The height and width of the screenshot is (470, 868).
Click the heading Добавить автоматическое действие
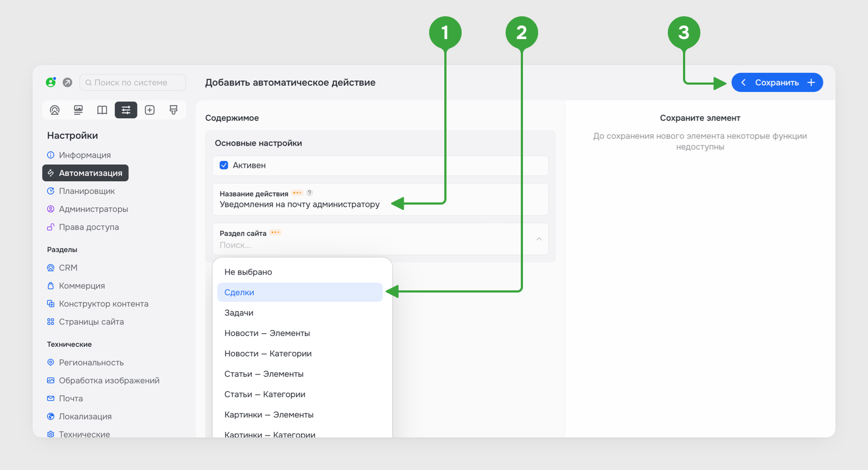pyautogui.click(x=290, y=82)
